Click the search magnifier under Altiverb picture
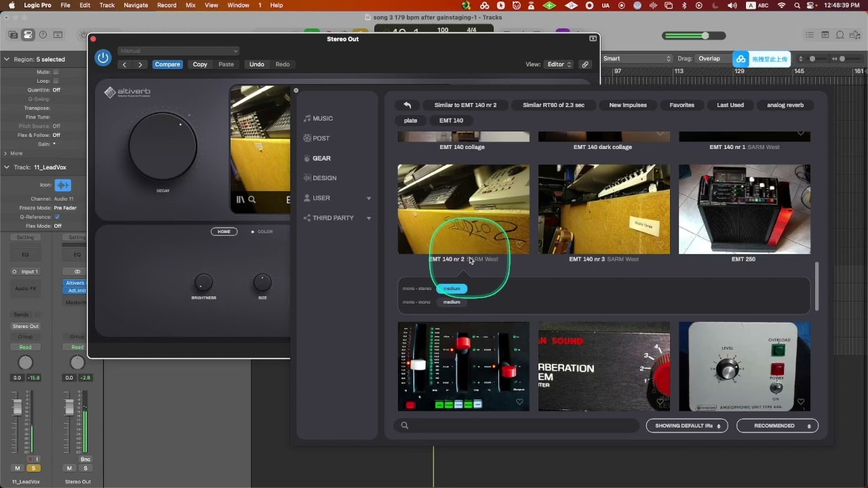This screenshot has height=488, width=868. pos(252,199)
